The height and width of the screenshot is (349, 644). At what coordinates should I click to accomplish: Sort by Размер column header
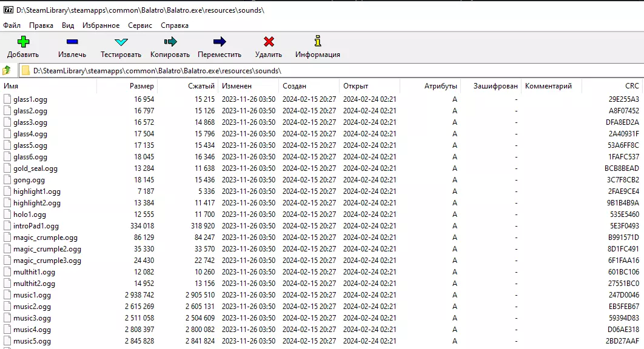click(x=127, y=86)
